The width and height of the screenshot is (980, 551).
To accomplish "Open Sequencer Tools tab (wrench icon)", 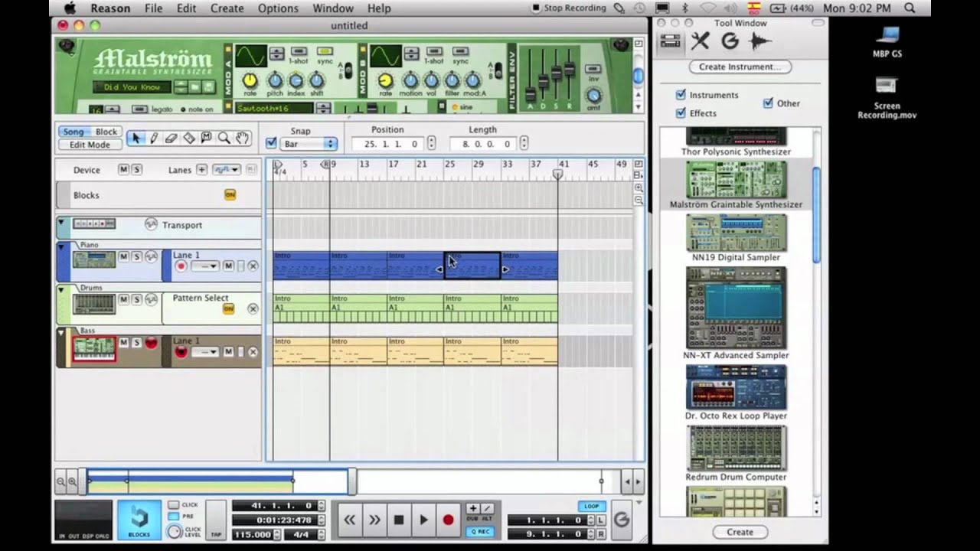I will coord(700,41).
